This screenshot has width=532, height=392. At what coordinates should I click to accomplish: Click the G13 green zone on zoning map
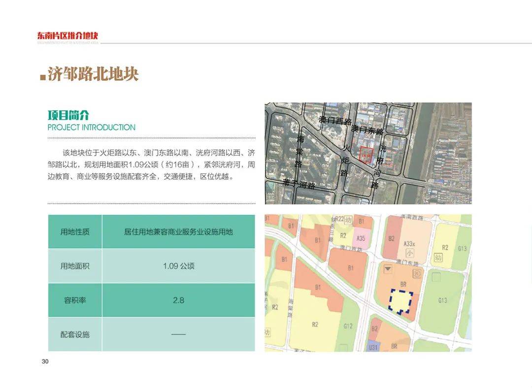442,300
